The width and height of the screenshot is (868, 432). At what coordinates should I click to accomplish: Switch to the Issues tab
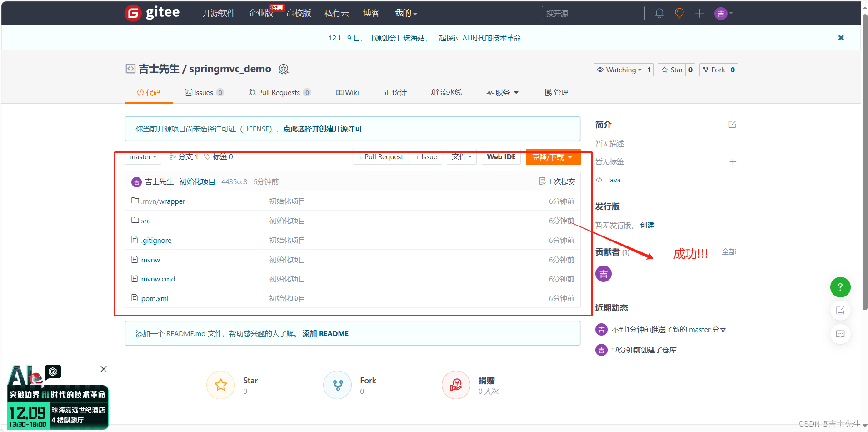(204, 92)
